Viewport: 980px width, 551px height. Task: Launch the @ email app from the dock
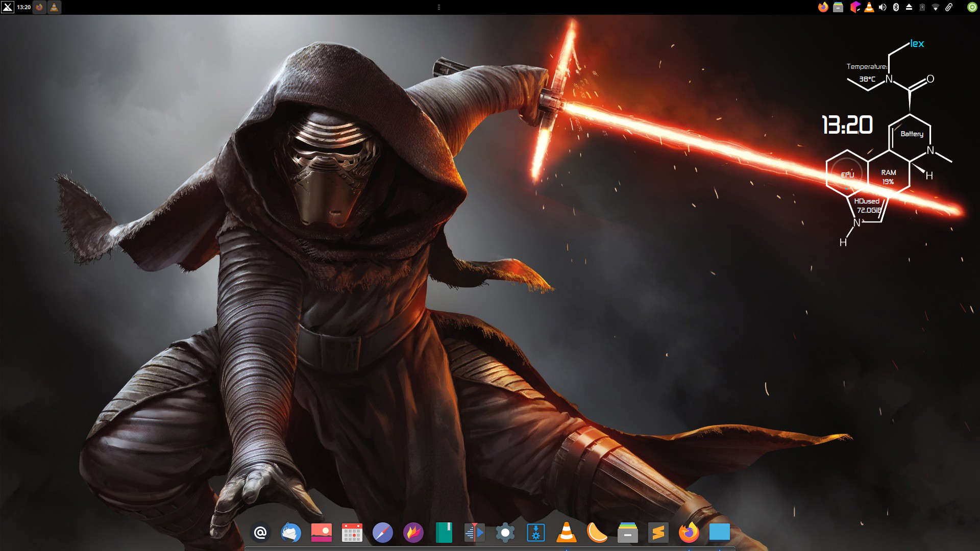coord(260,533)
